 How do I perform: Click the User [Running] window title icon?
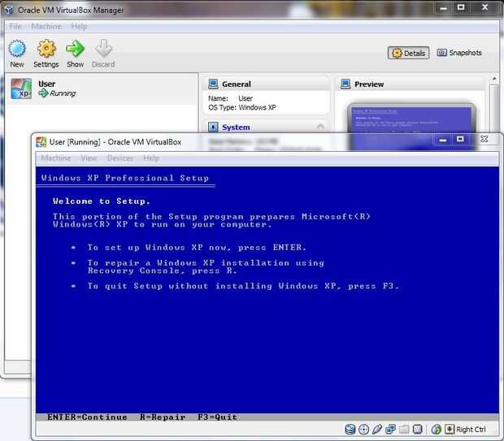(x=41, y=142)
